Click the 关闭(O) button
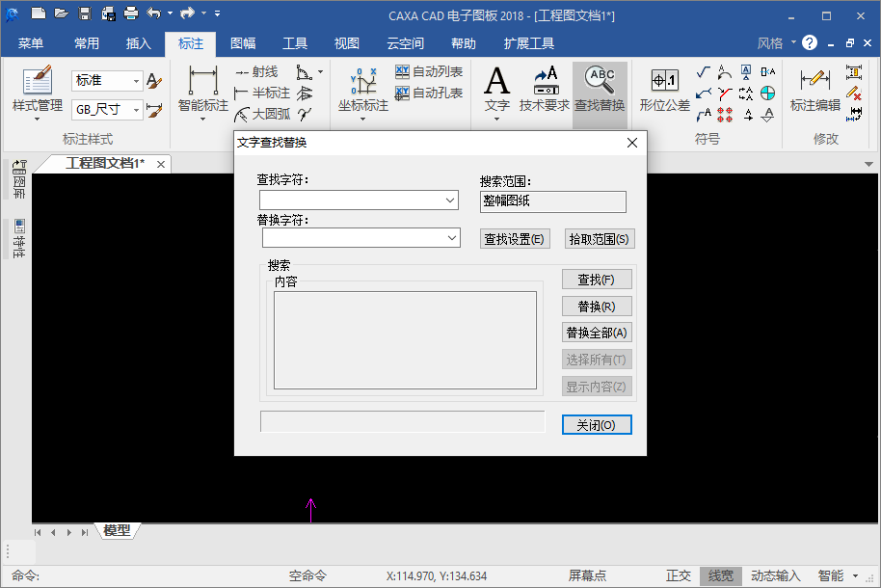The image size is (881, 588). [597, 425]
